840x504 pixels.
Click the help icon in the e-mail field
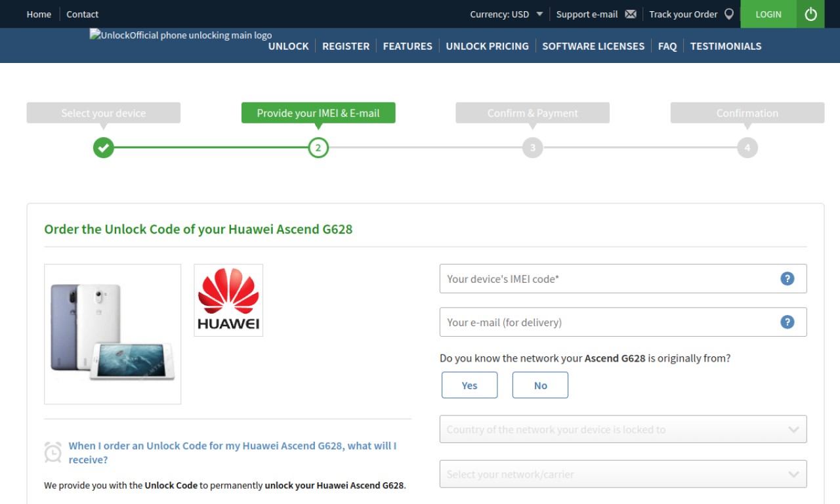pyautogui.click(x=787, y=322)
